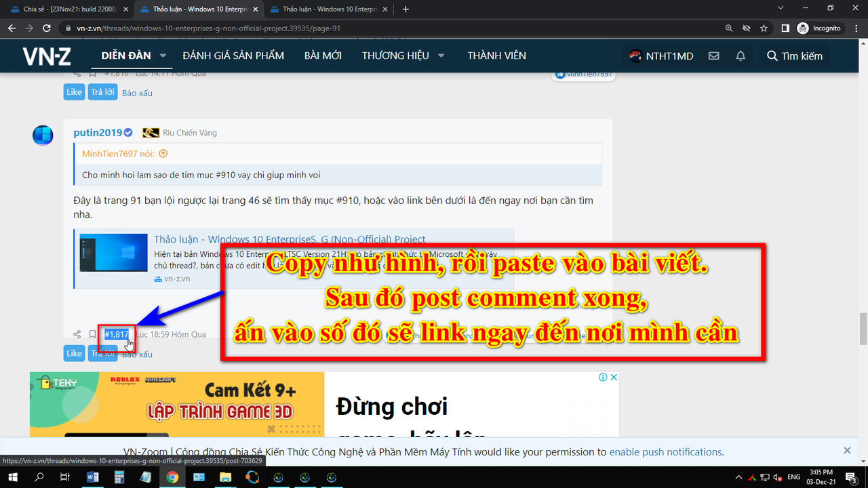
Task: Check alerts via the bell icon
Action: pos(741,56)
